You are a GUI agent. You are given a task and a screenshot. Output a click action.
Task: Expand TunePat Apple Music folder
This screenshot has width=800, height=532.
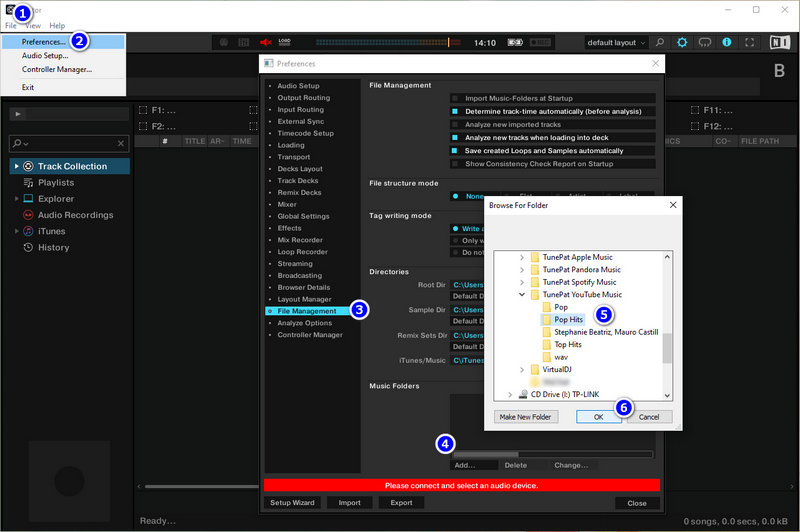[521, 258]
